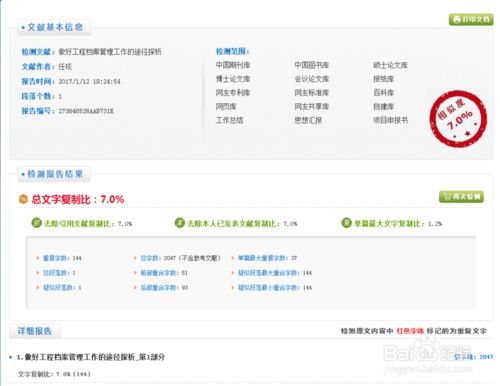Click 网页库 in detection scope
The height and width of the screenshot is (386, 500).
pyautogui.click(x=226, y=106)
